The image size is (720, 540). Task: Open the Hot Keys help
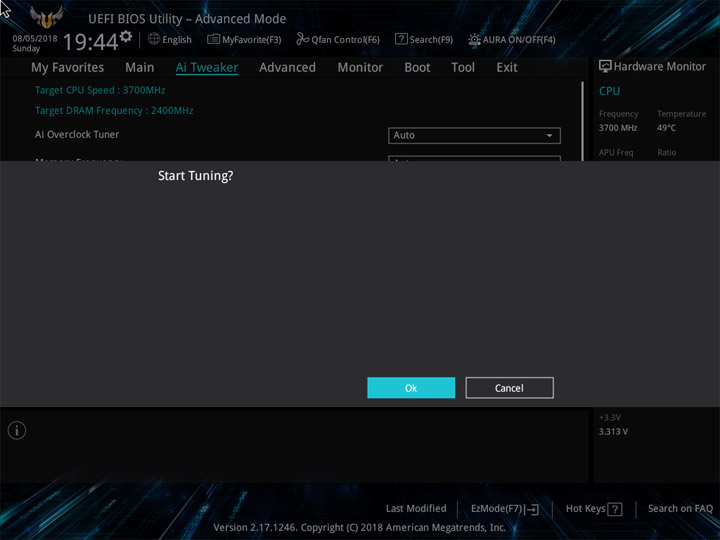(594, 509)
